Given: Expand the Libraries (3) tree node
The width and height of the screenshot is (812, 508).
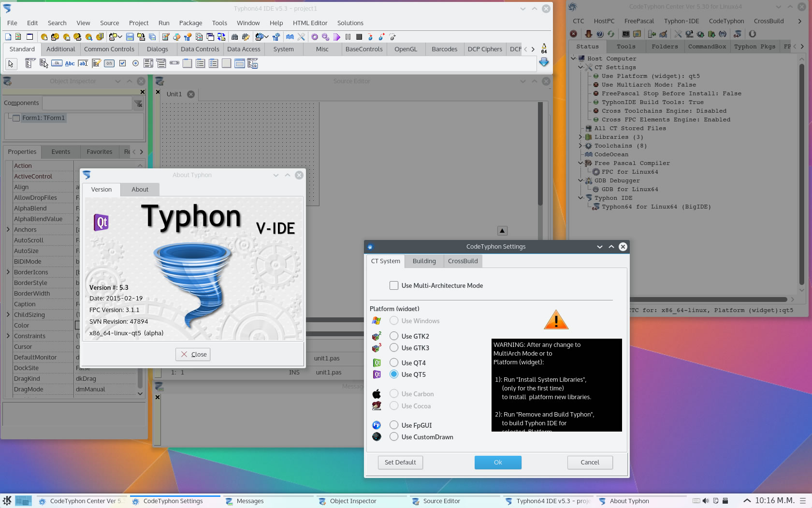Looking at the screenshot, I should tap(580, 137).
